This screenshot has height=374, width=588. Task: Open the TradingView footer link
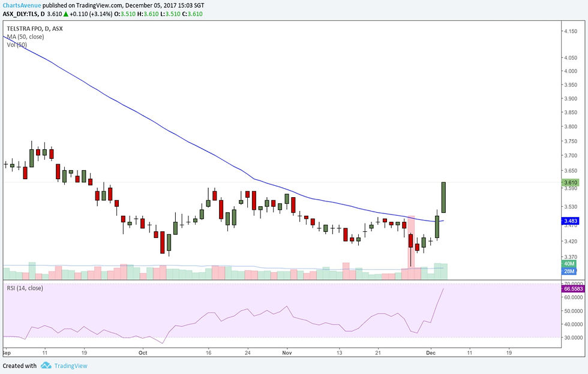tap(71, 366)
